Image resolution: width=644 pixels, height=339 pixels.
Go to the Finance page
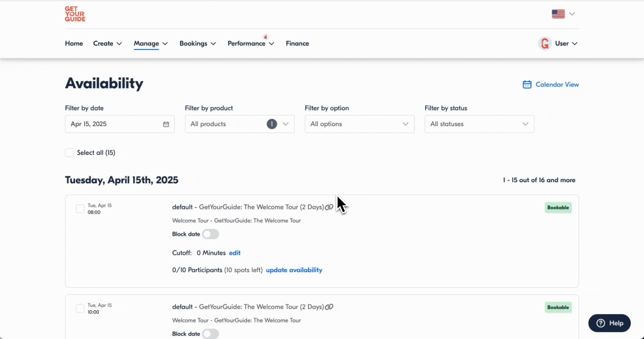[298, 43]
